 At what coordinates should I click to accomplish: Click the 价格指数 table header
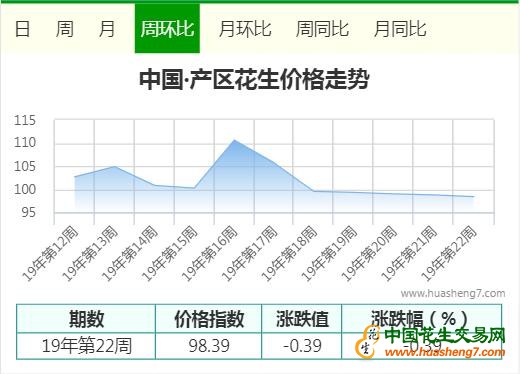(x=209, y=319)
